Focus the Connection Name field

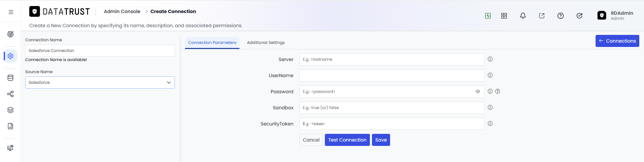[x=100, y=51]
